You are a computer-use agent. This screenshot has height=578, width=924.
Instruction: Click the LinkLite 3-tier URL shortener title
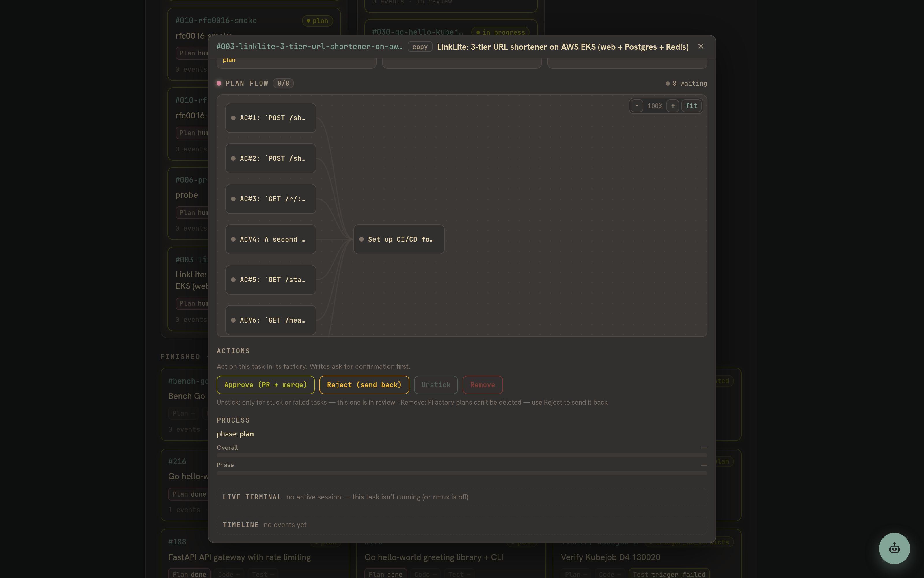[x=563, y=47]
